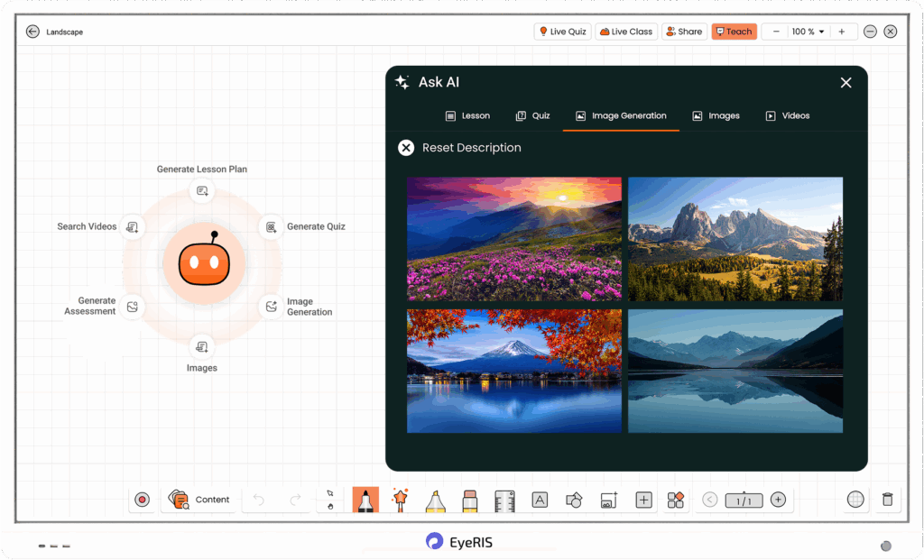Toggle the Teach mode button

pos(734,32)
